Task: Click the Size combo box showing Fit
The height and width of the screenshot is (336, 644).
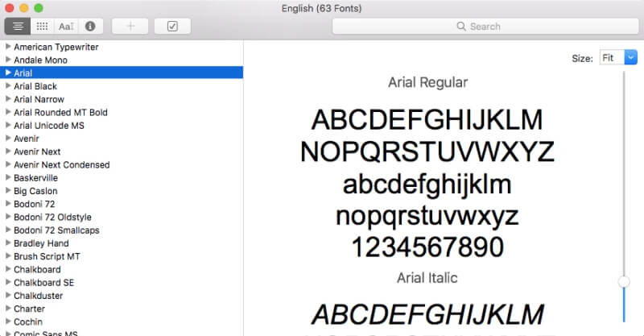Action: (618, 57)
